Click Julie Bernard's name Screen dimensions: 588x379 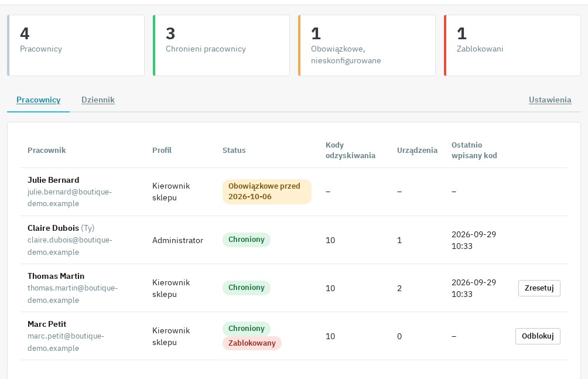(x=53, y=180)
